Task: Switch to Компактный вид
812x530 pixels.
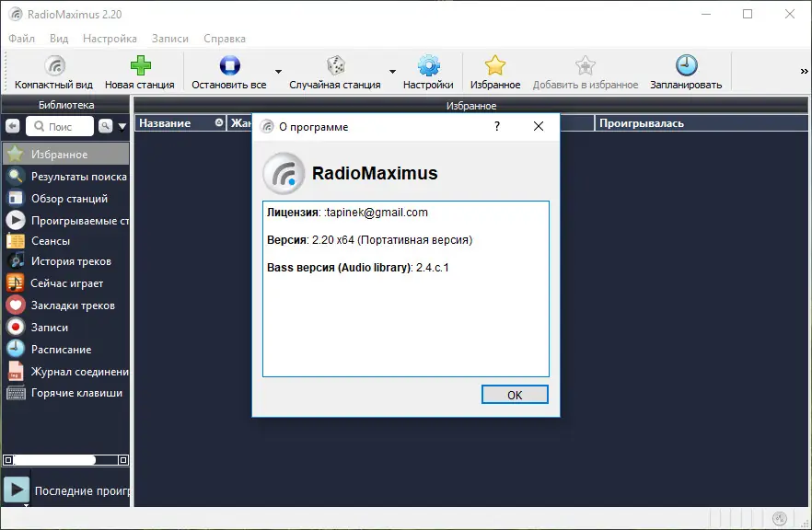Action: click(x=54, y=71)
